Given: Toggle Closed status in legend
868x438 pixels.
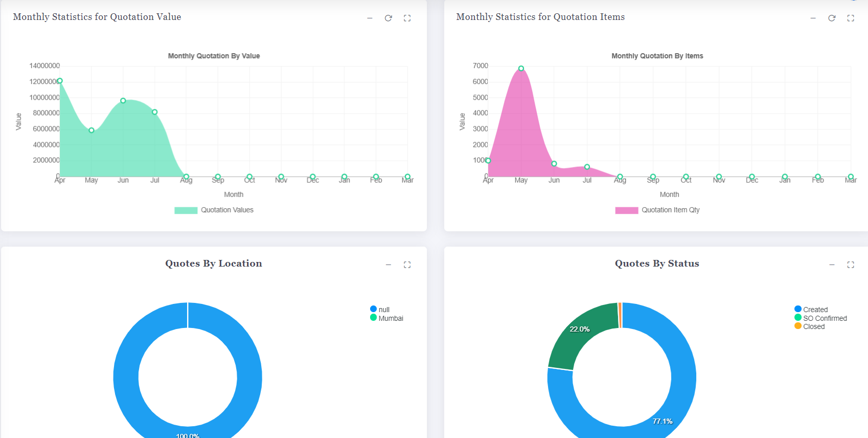Looking at the screenshot, I should click(x=810, y=326).
